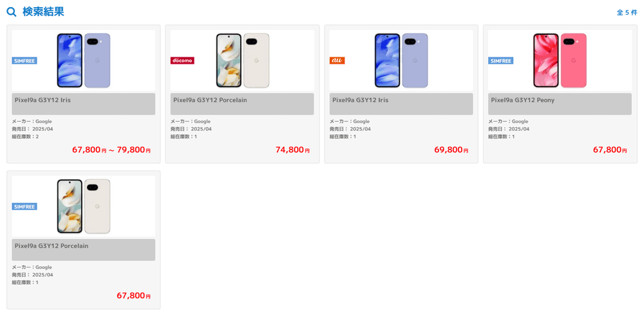Select the au Iris phone image
This screenshot has width=644, height=314.
[401, 61]
